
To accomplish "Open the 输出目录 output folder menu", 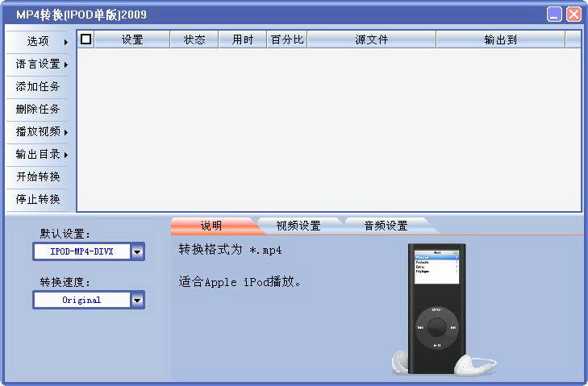I will point(37,154).
